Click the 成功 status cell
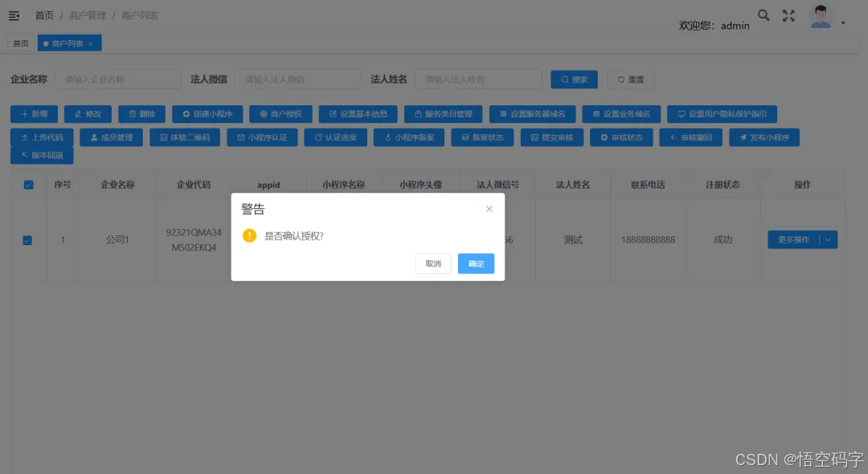 723,239
